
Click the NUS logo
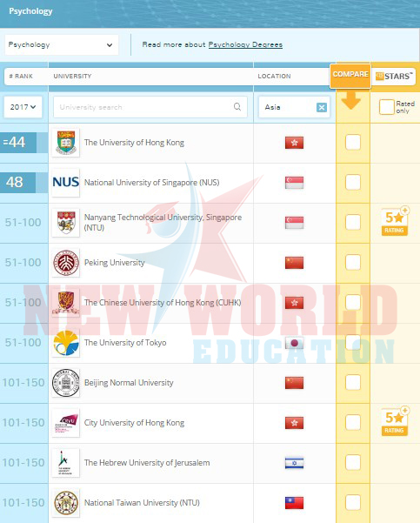(66, 183)
